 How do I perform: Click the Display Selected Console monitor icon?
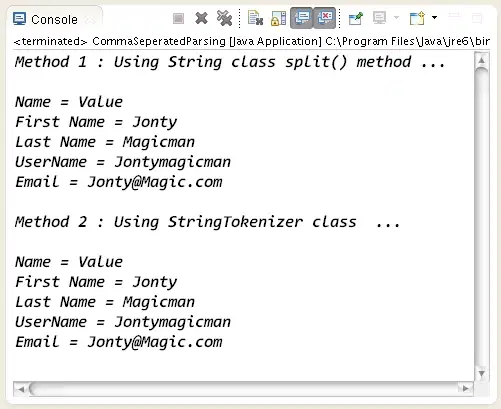point(379,18)
